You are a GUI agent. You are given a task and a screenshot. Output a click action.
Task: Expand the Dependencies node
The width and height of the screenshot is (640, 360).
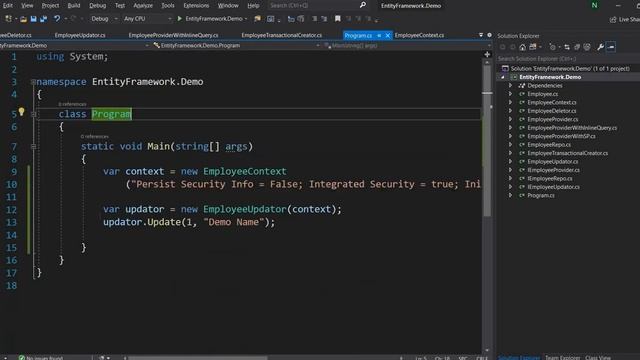[x=510, y=86]
